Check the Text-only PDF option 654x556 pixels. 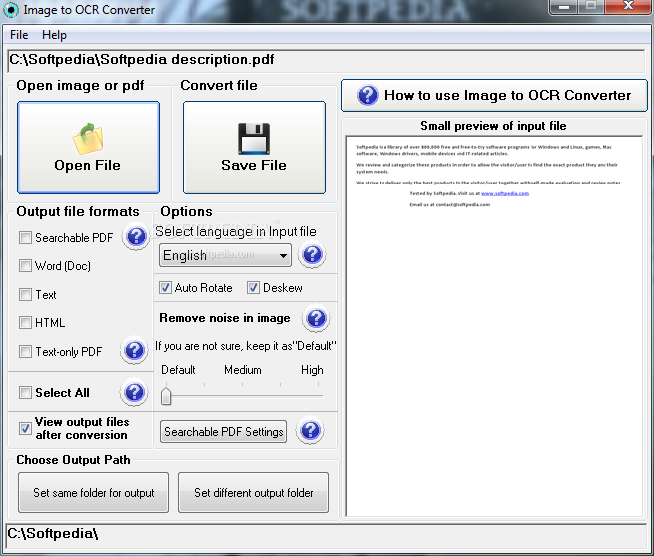coord(25,352)
